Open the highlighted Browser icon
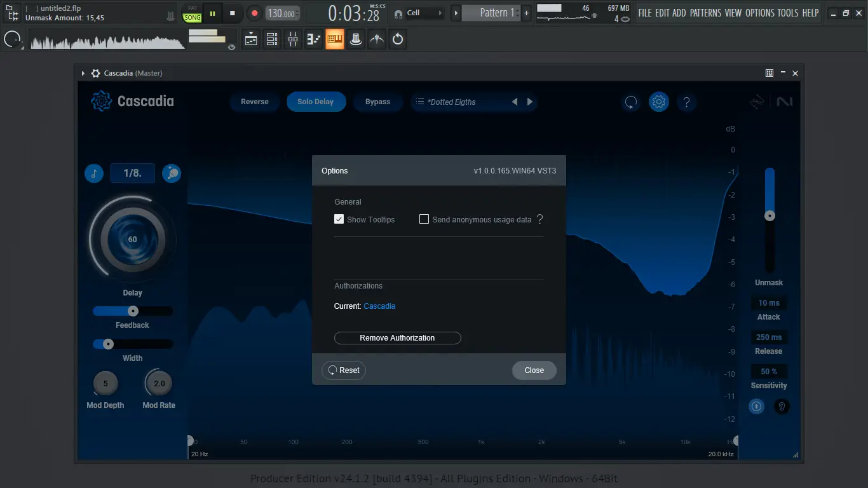 coord(335,39)
